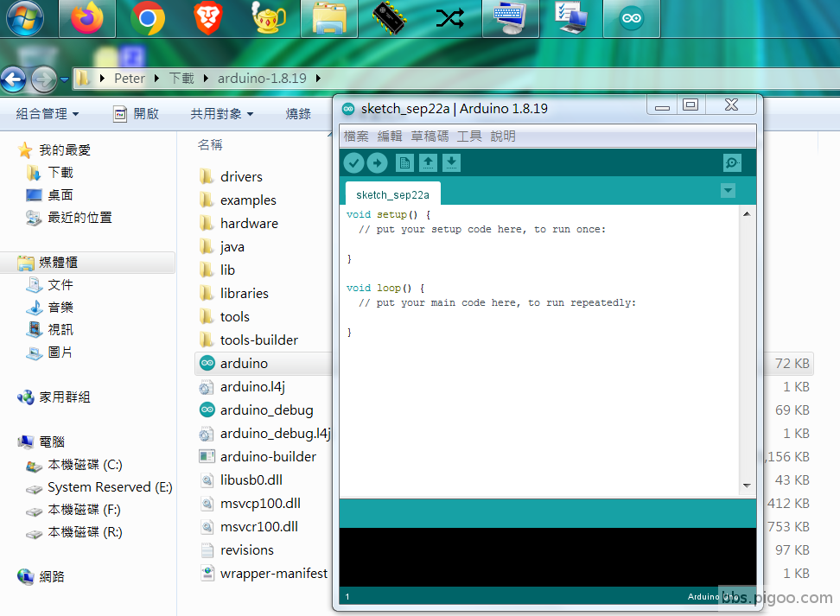Click inside the Arduino code editor area

coord(540,351)
